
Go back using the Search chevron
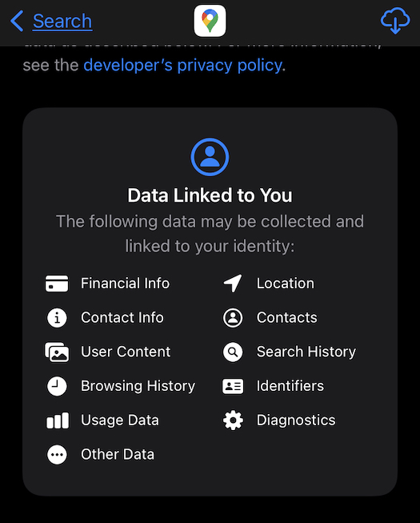tap(17, 21)
